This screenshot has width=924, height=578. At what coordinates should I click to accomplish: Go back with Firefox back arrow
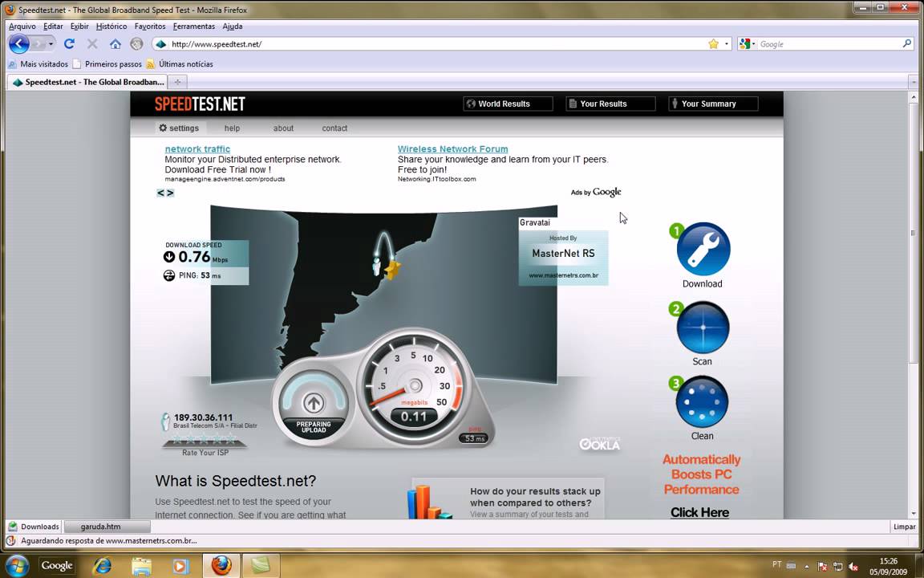click(x=19, y=43)
